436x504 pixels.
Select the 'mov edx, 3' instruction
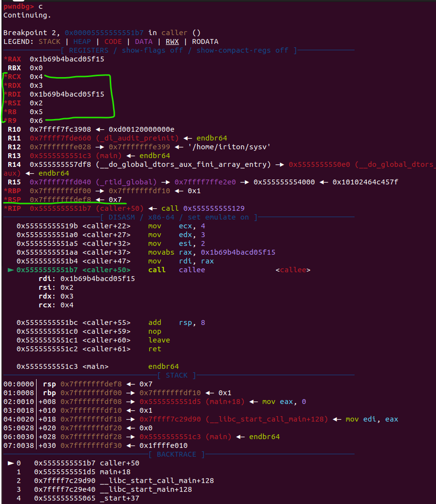pos(177,235)
